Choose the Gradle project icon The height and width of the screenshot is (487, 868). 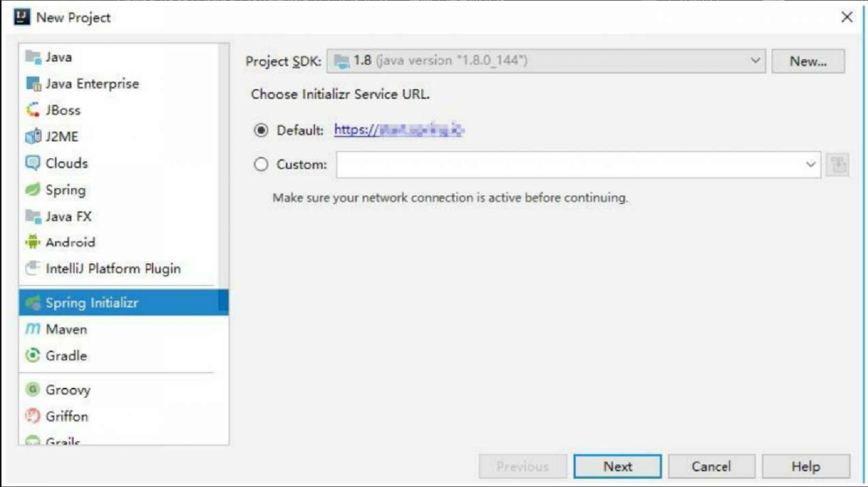(x=33, y=355)
